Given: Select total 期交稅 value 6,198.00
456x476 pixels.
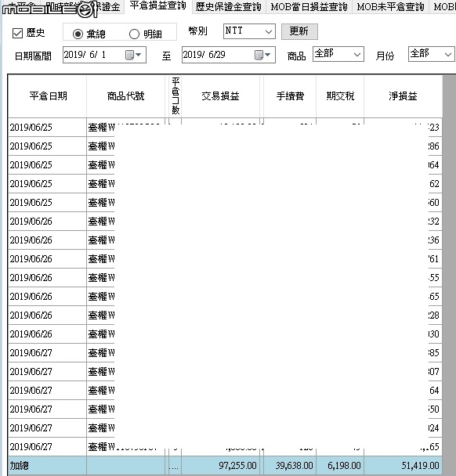Looking at the screenshot, I should 344,465.
